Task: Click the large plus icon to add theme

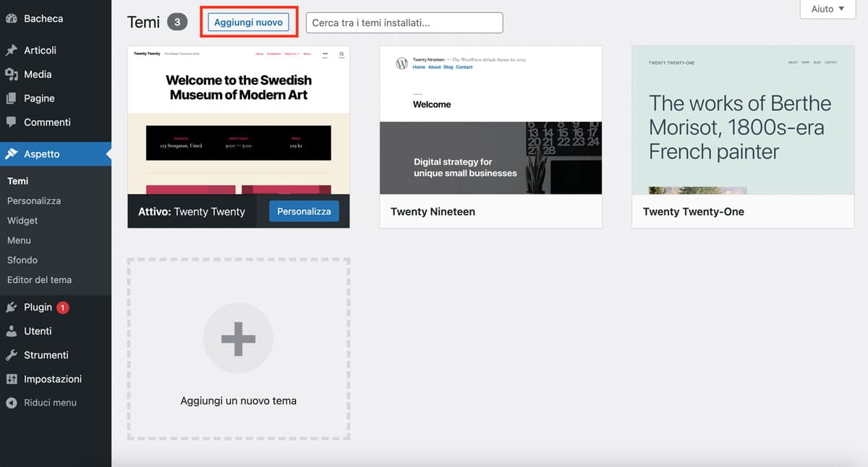Action: coord(238,339)
